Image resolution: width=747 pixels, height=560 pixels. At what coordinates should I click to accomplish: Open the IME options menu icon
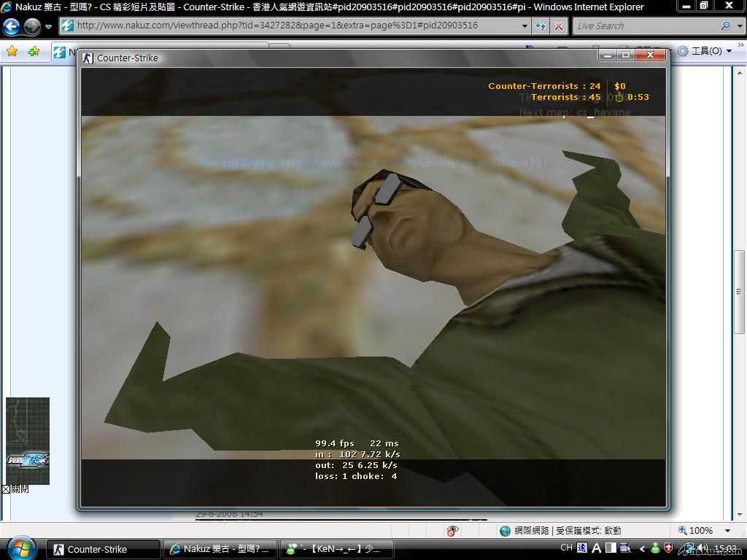[x=625, y=548]
